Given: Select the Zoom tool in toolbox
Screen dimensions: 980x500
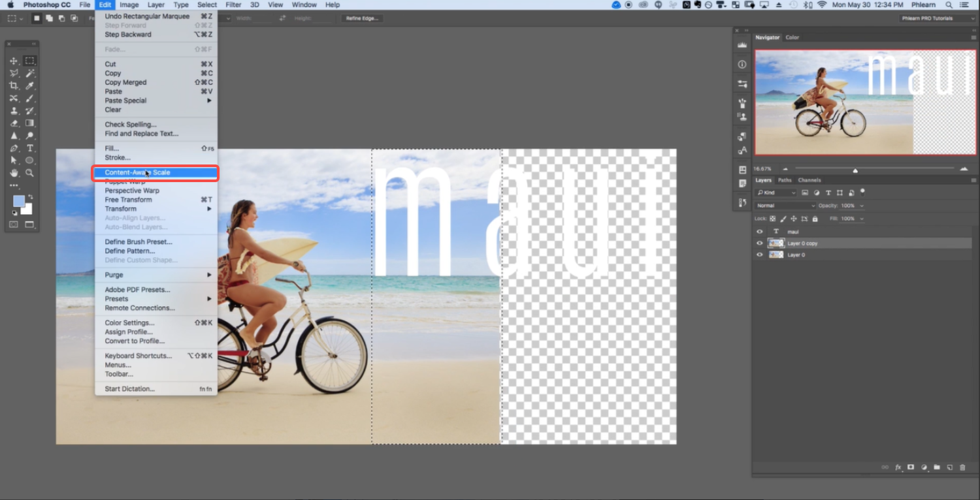Looking at the screenshot, I should [x=29, y=173].
